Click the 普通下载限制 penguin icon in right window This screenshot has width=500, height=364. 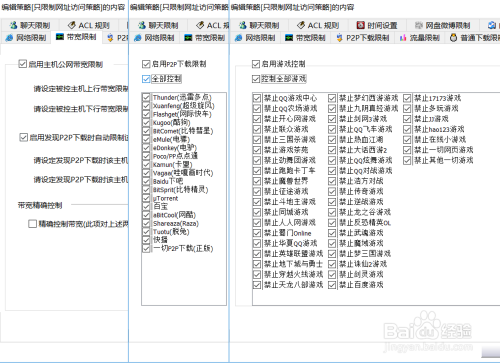[x=453, y=38]
